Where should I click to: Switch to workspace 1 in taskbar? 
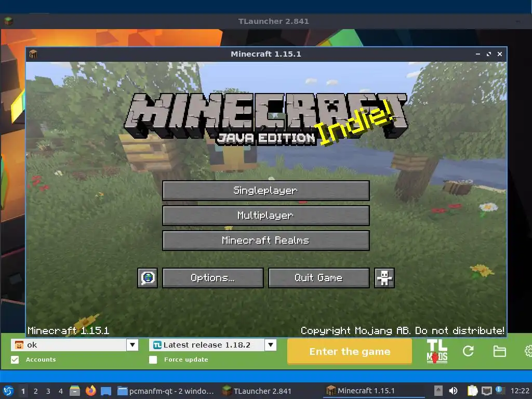(23, 391)
